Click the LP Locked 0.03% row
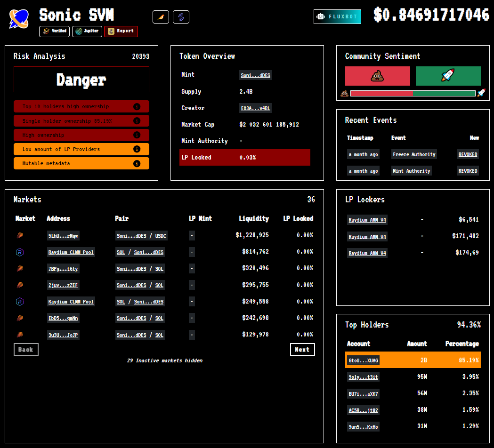The height and width of the screenshot is (448, 494). click(x=245, y=158)
